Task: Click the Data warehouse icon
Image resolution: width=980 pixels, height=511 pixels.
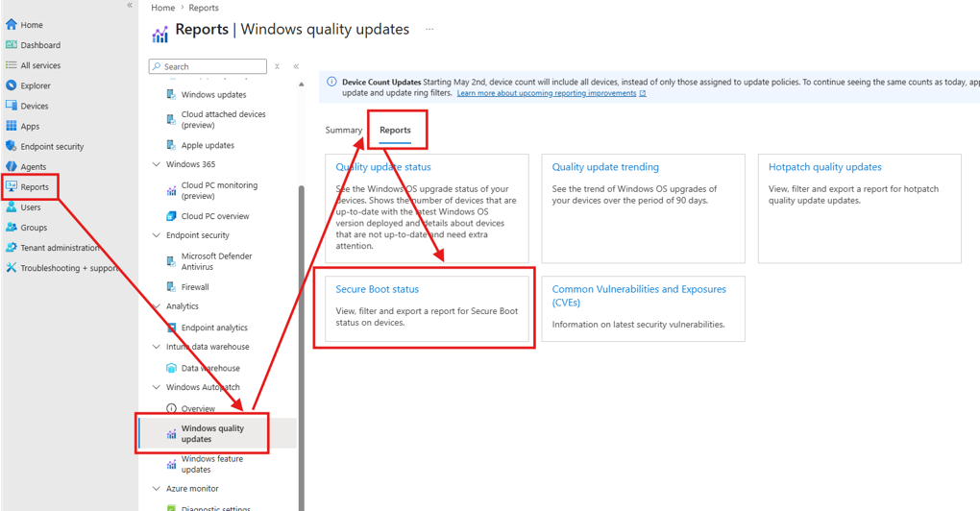Action: (171, 368)
